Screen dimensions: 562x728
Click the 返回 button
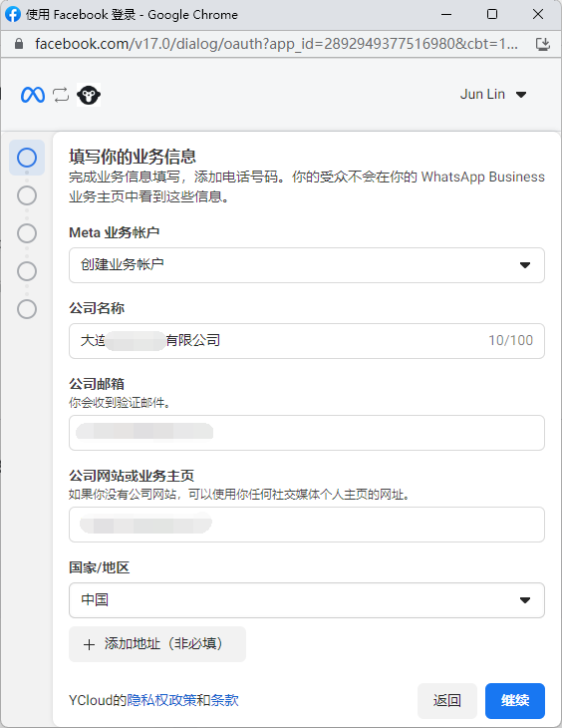(x=446, y=701)
